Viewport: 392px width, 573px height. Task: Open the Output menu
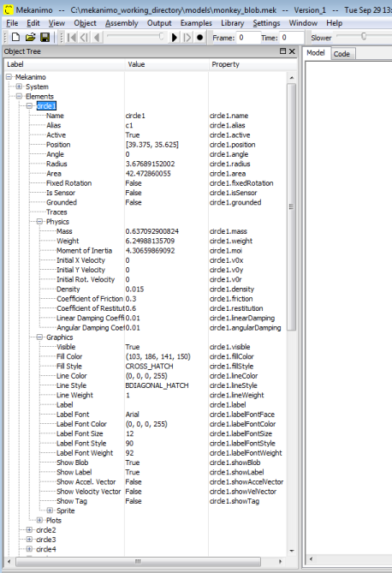[x=159, y=23]
